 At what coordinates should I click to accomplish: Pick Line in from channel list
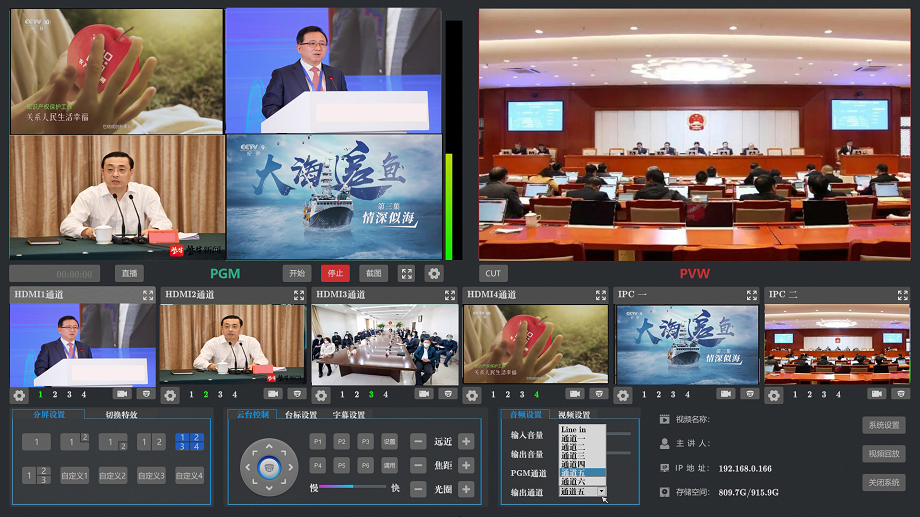tap(574, 429)
